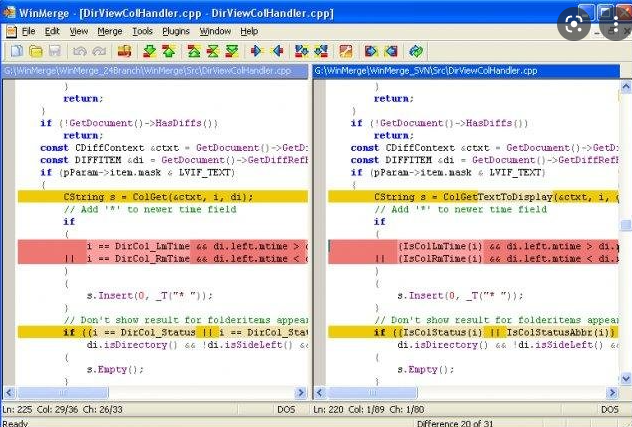Click right status 'Ln: 220 Col: 1/89 Ch: 1/80'
Image resolution: width=632 pixels, height=427 pixels.
368,410
